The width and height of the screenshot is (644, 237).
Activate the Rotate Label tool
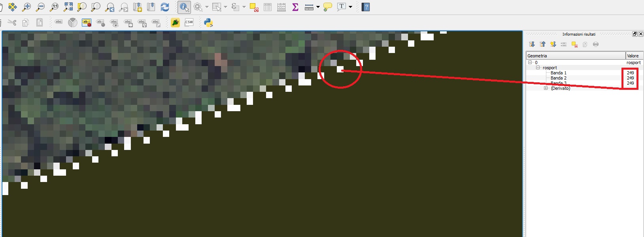(x=142, y=23)
